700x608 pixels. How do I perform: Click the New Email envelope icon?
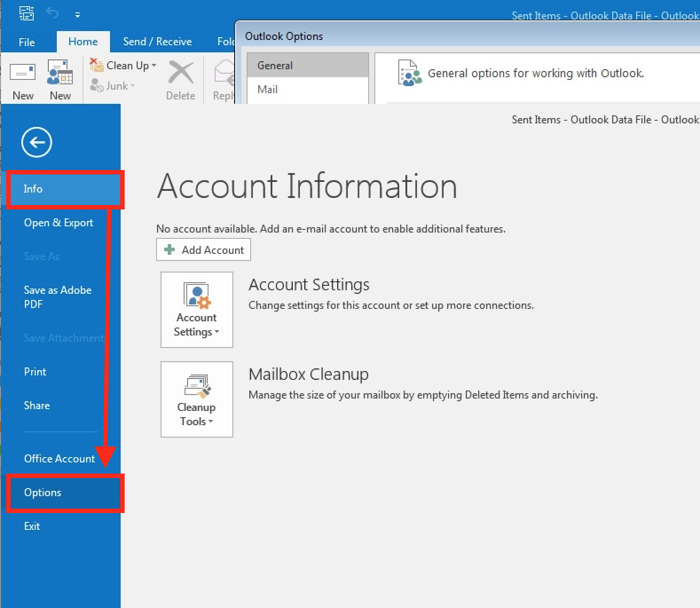pyautogui.click(x=23, y=72)
